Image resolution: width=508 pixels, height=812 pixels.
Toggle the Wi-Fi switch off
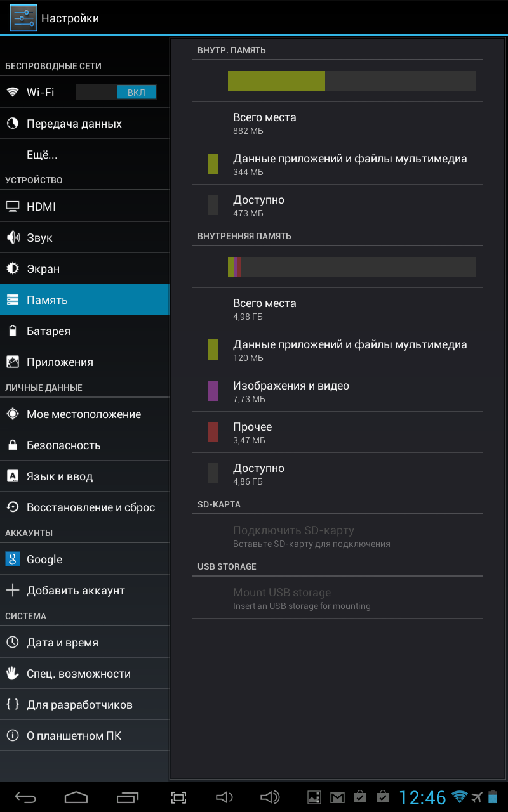tap(116, 93)
